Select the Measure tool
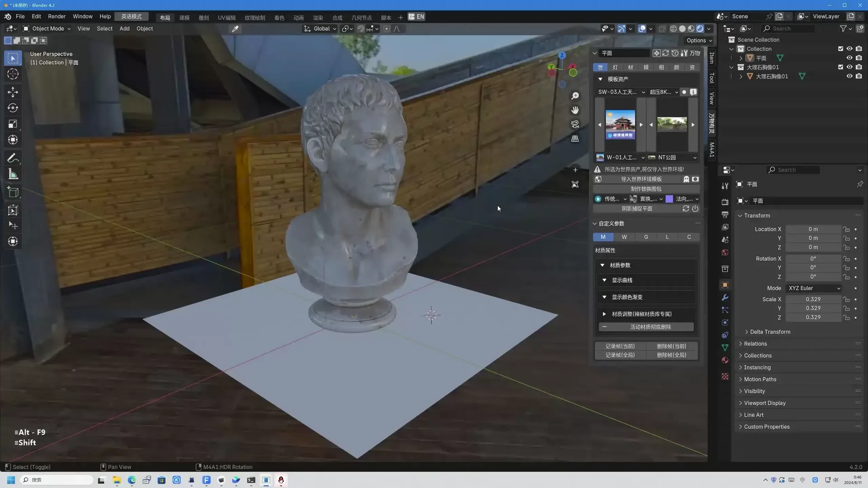 coord(13,174)
